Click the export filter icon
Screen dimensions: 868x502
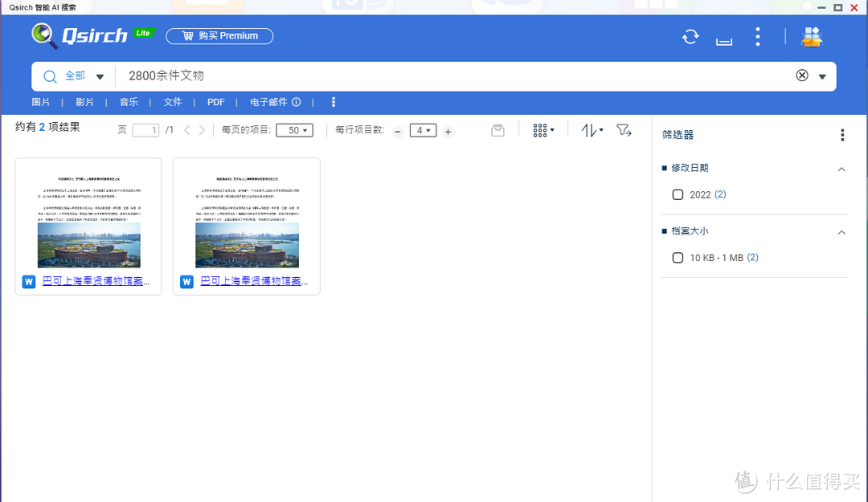[624, 129]
